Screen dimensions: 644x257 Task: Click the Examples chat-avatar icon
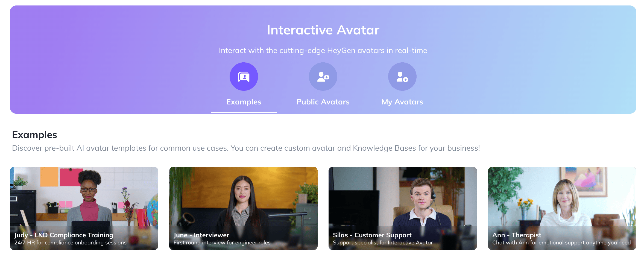coord(244,77)
